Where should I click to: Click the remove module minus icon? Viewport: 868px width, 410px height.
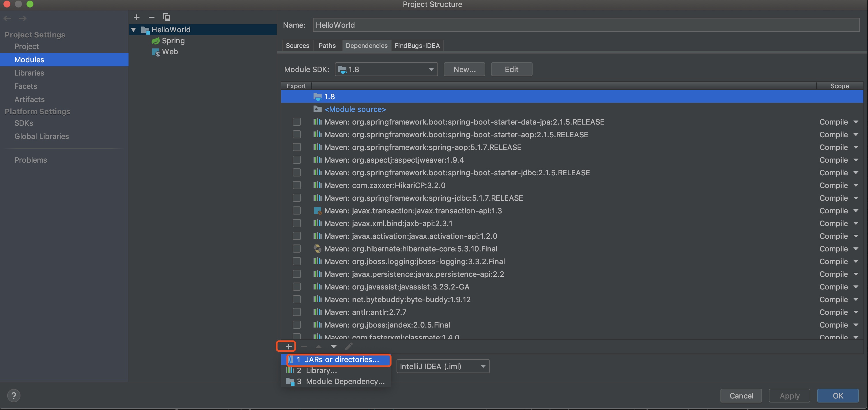click(x=151, y=17)
